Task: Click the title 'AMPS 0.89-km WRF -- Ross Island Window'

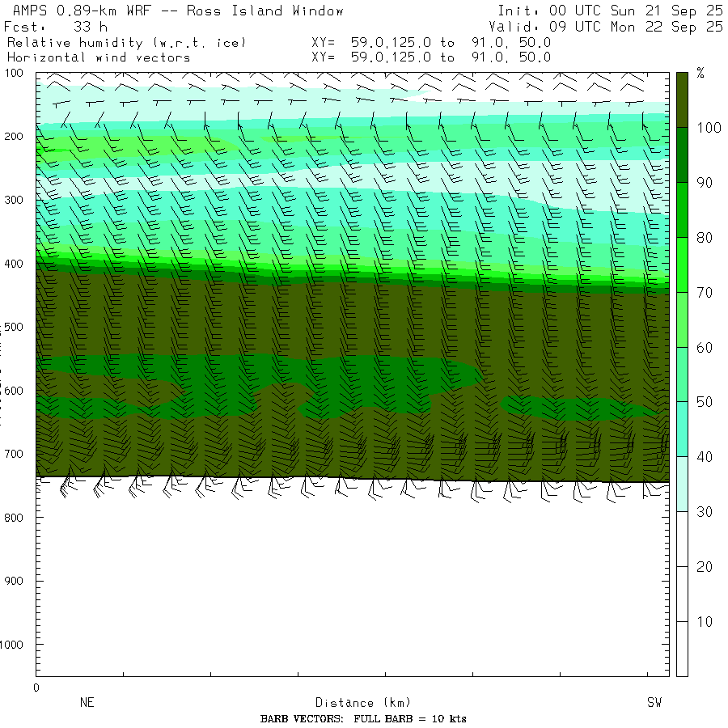Action: point(178,11)
